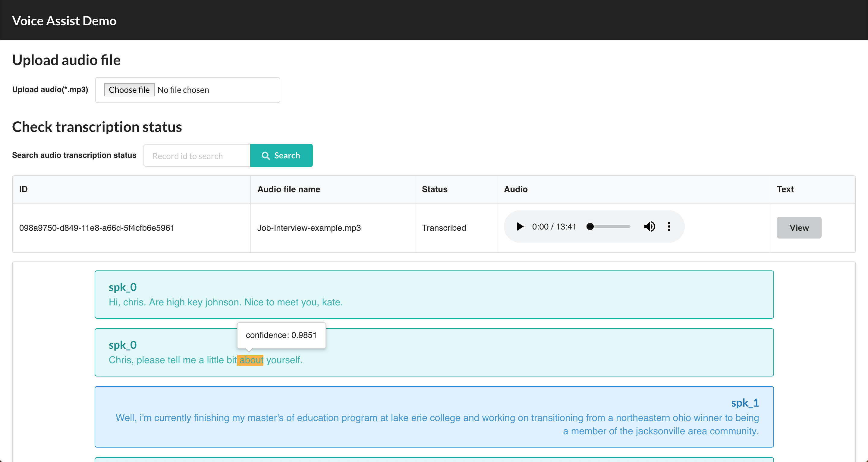Click the spk_1 speaker label

pyautogui.click(x=744, y=403)
